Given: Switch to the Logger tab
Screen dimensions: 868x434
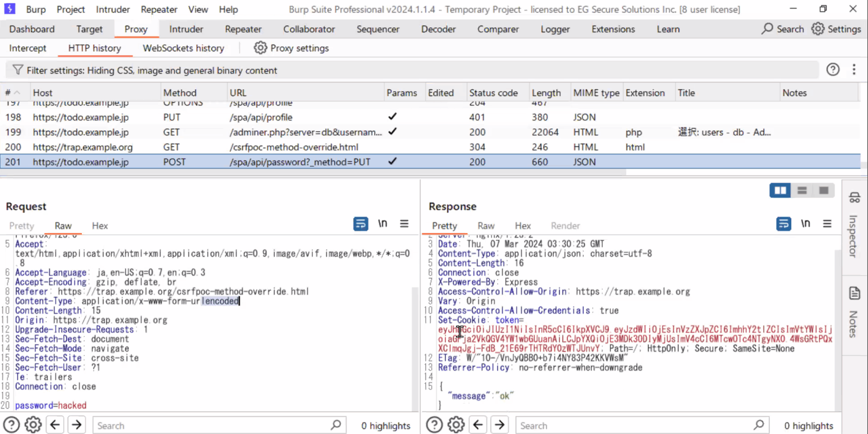Looking at the screenshot, I should tap(555, 29).
